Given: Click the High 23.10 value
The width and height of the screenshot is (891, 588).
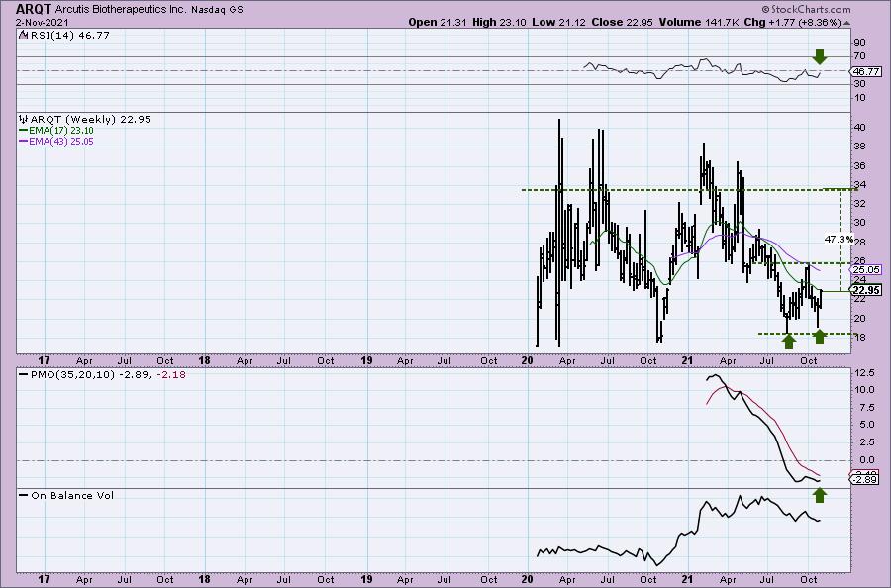Looking at the screenshot, I should pos(500,22).
